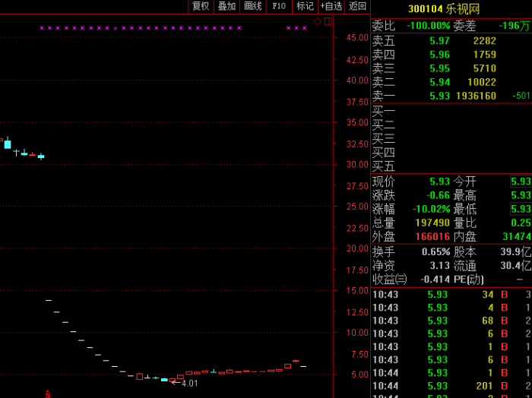Click the 现价 current price value
Viewport: 532px width, 398px height.
(439, 182)
